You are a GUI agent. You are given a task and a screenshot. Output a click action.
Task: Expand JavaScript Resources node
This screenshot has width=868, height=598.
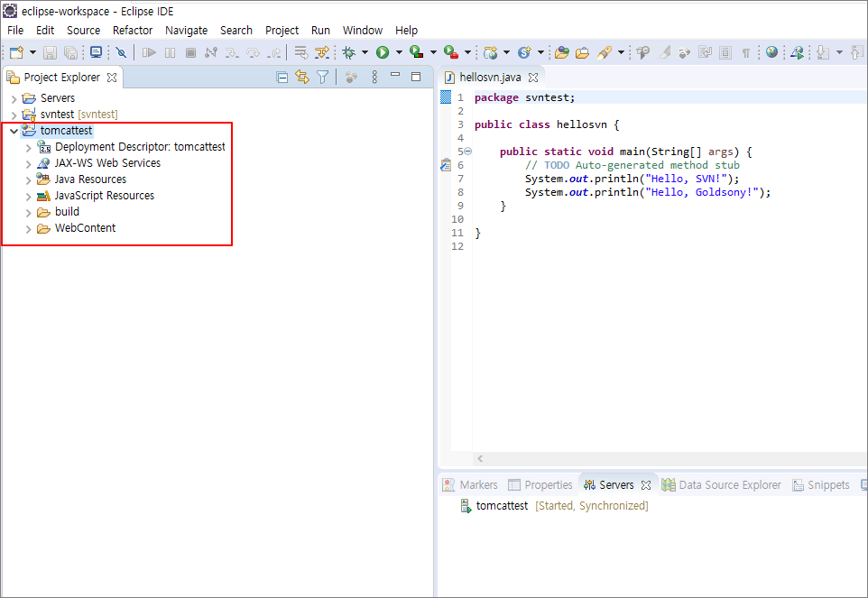[x=28, y=197]
